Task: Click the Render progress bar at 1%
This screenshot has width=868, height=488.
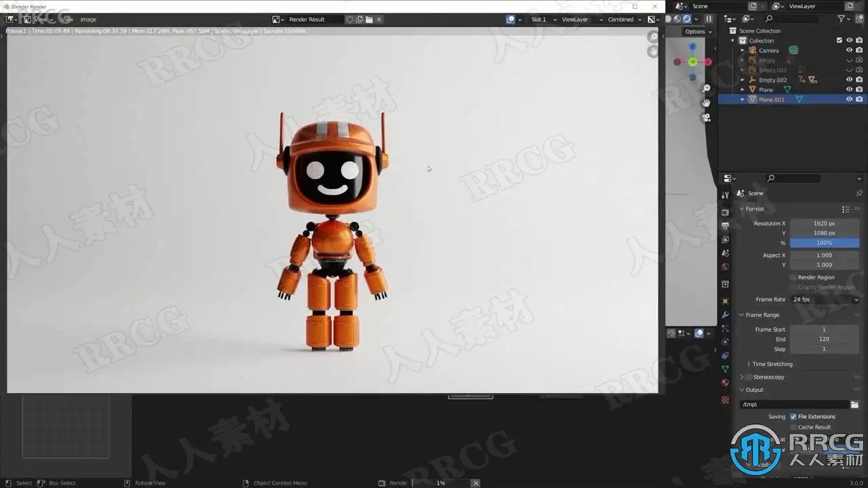Action: [x=441, y=483]
